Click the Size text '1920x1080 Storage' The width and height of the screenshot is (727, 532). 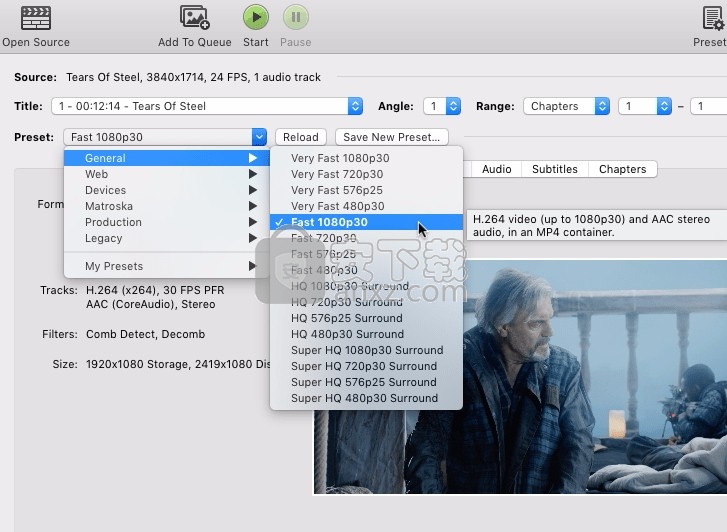click(138, 365)
